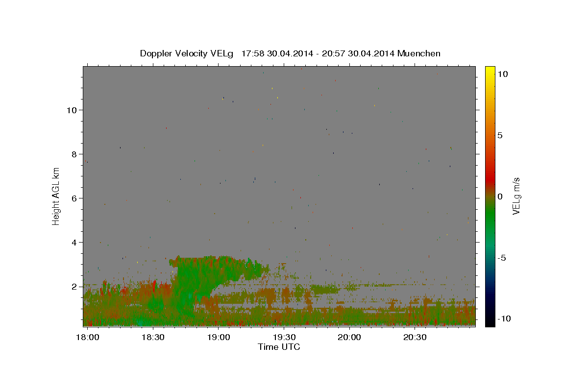The width and height of the screenshot is (588, 392).
Task: Click the '18:30' time tick label
Action: point(153,337)
